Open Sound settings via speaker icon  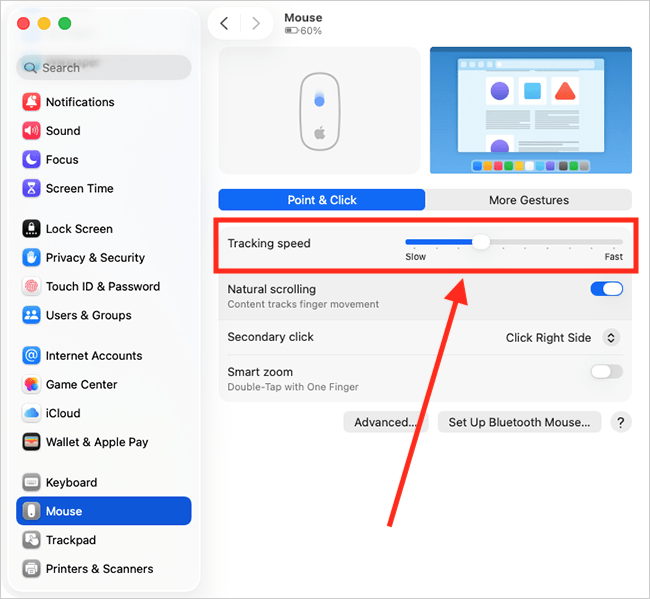tap(31, 131)
